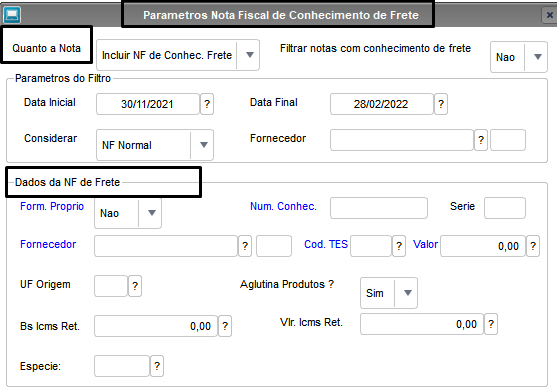Click the Especie input field
The image size is (557, 392).
(x=122, y=366)
